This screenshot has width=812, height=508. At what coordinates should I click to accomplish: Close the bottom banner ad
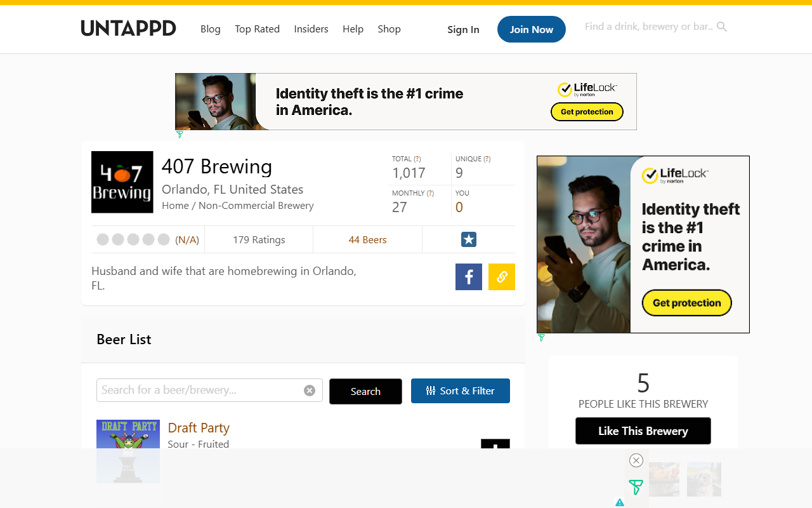(x=636, y=460)
